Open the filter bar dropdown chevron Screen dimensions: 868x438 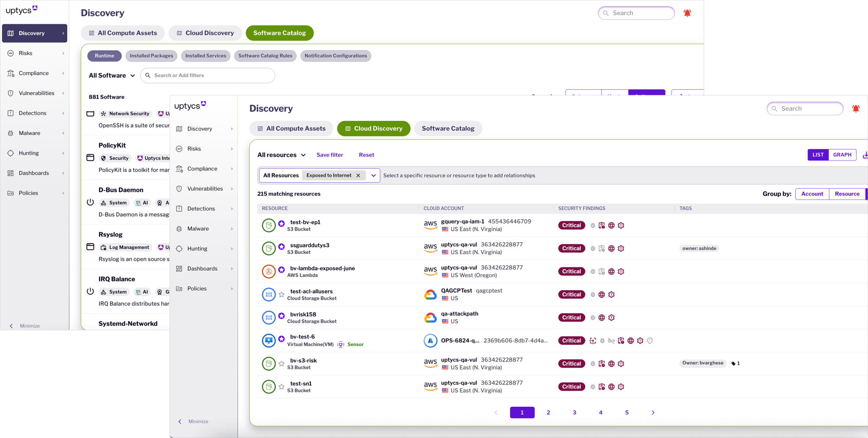[373, 176]
